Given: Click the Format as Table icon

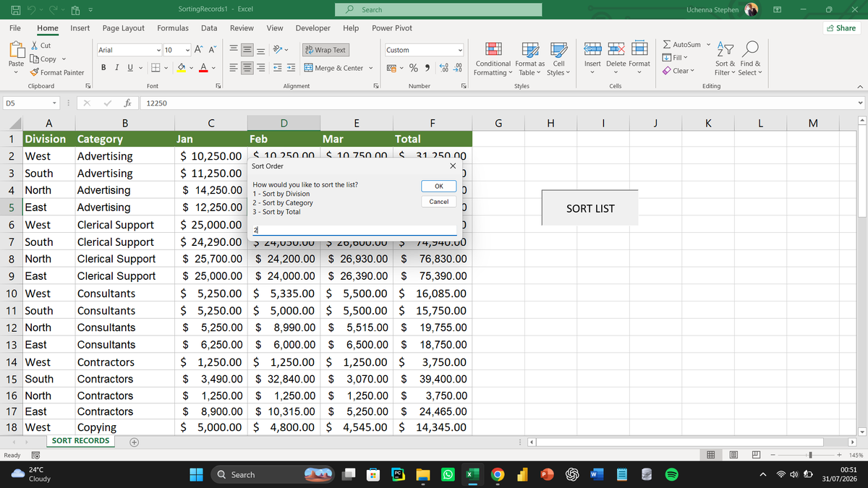Looking at the screenshot, I should [x=530, y=49].
